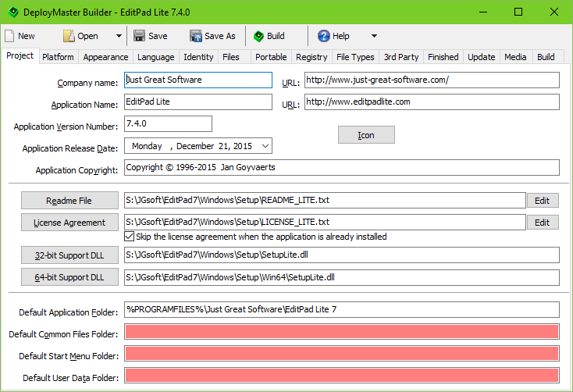The width and height of the screenshot is (573, 392).
Task: Switch to the Appearance tab
Action: pos(105,57)
